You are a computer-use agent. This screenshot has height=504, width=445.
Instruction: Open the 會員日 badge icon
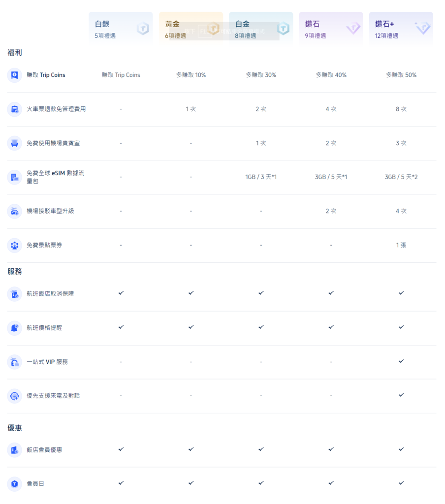15,483
